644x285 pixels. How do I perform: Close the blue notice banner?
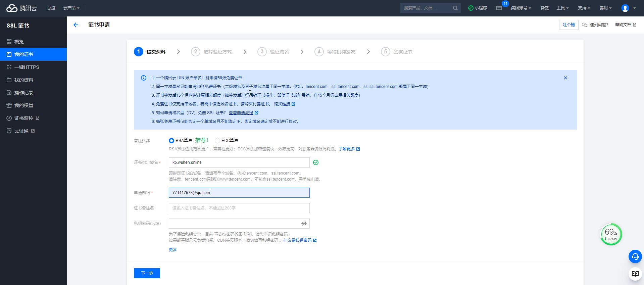[x=565, y=78]
